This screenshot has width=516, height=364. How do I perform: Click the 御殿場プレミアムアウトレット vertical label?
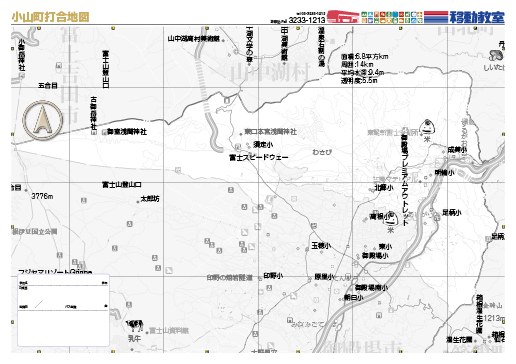pyautogui.click(x=405, y=180)
